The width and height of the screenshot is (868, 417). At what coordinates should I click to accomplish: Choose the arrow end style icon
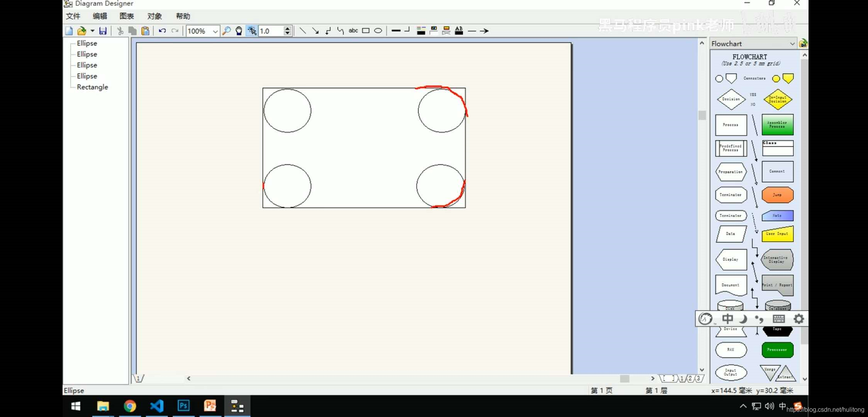click(484, 31)
